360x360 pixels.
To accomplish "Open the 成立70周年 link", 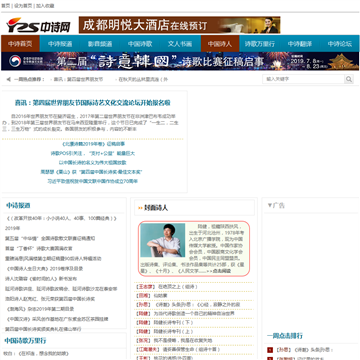I will (x=93, y=181).
